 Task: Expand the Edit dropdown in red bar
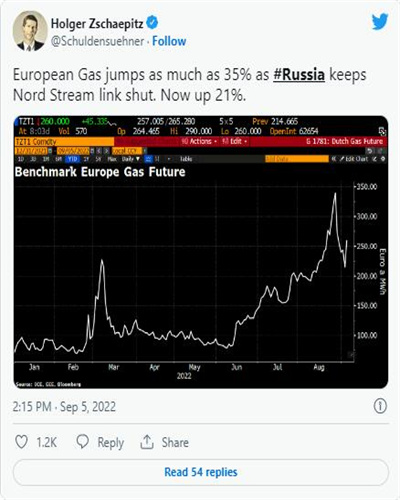(235, 142)
